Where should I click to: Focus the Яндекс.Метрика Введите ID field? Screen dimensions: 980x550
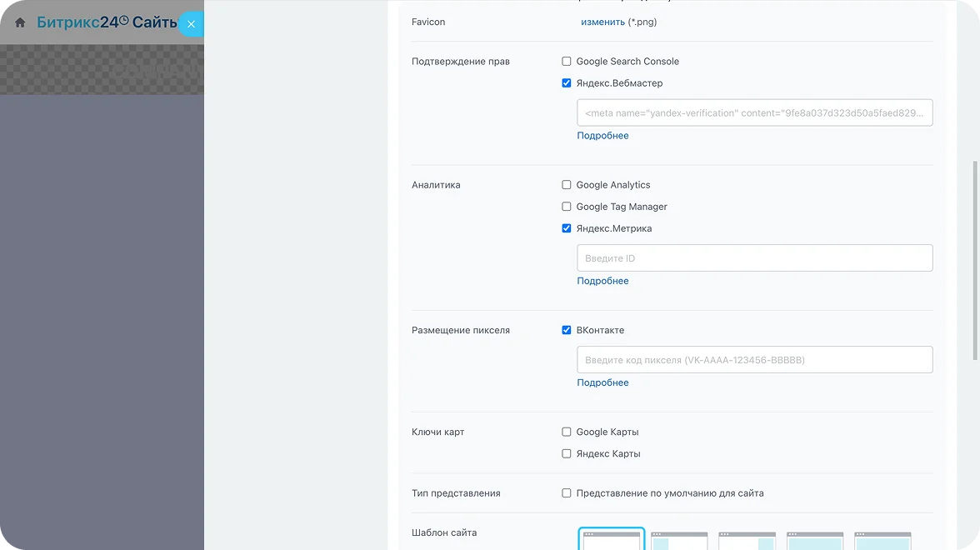click(x=754, y=258)
